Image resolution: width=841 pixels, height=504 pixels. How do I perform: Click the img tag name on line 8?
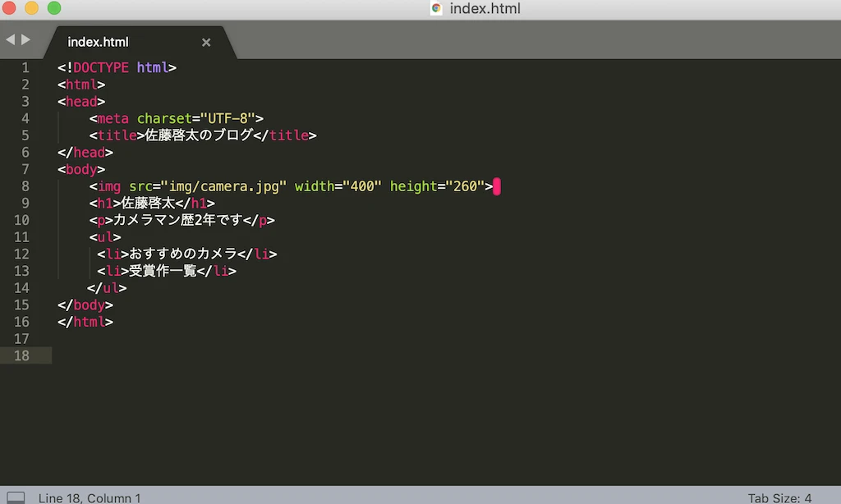tap(109, 186)
